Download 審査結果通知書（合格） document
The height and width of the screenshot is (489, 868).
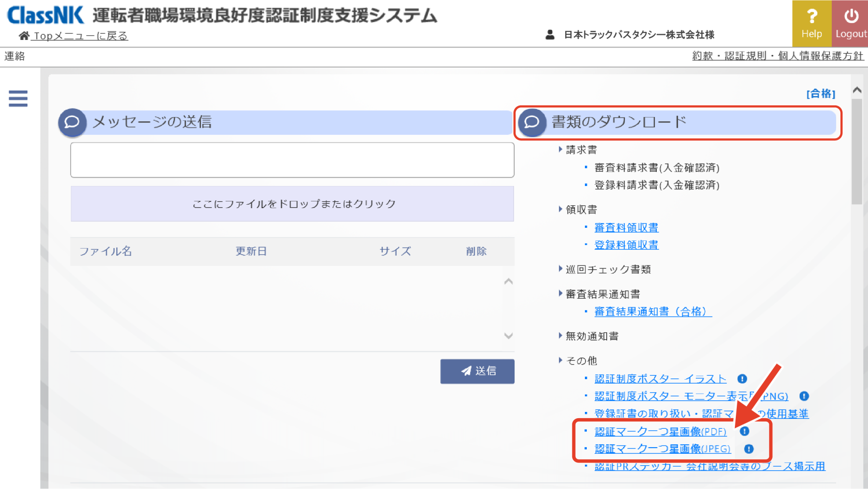point(652,312)
